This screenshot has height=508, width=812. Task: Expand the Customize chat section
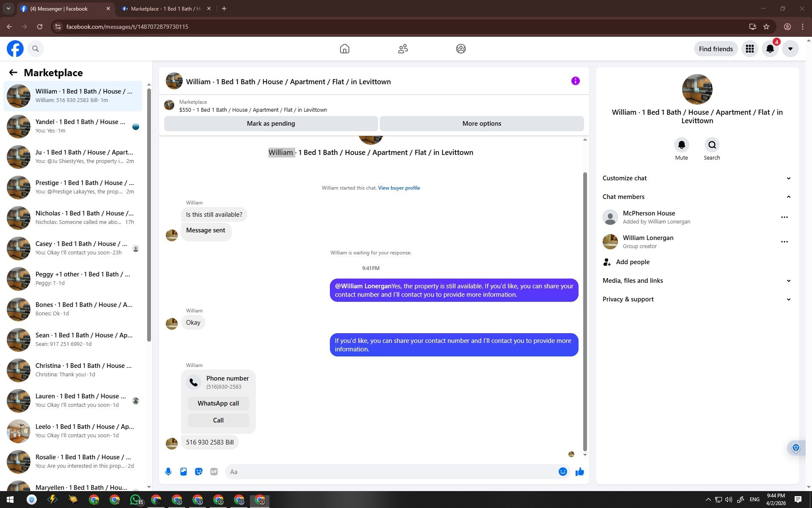pyautogui.click(x=697, y=178)
